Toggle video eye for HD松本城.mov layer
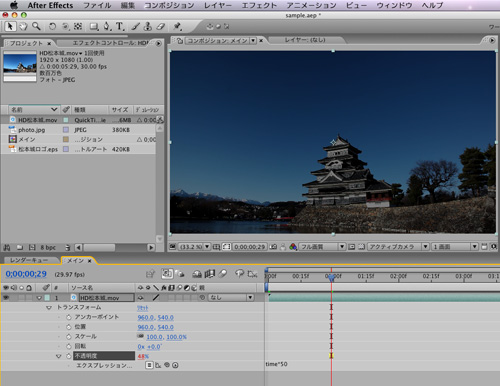This screenshot has width=500, height=386. [x=6, y=297]
